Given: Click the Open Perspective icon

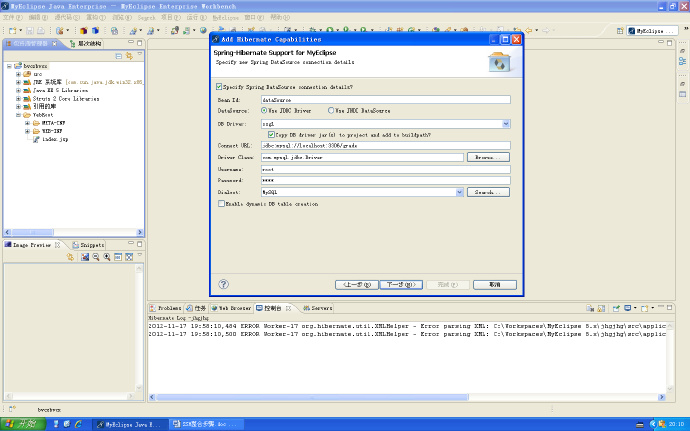Looking at the screenshot, I should 620,31.
